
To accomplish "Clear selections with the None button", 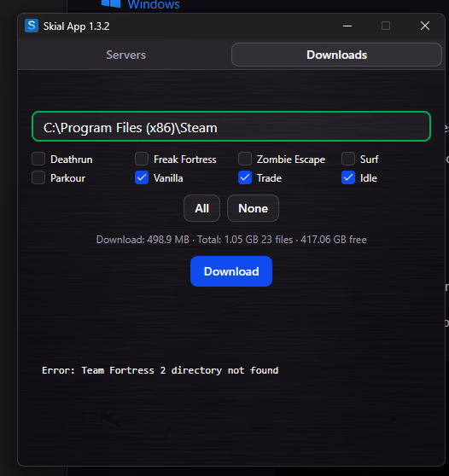I will 253,208.
